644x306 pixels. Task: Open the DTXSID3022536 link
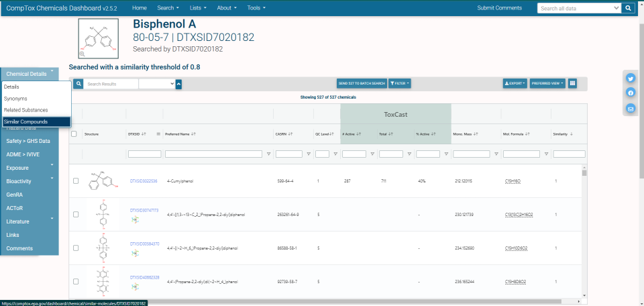tap(144, 181)
